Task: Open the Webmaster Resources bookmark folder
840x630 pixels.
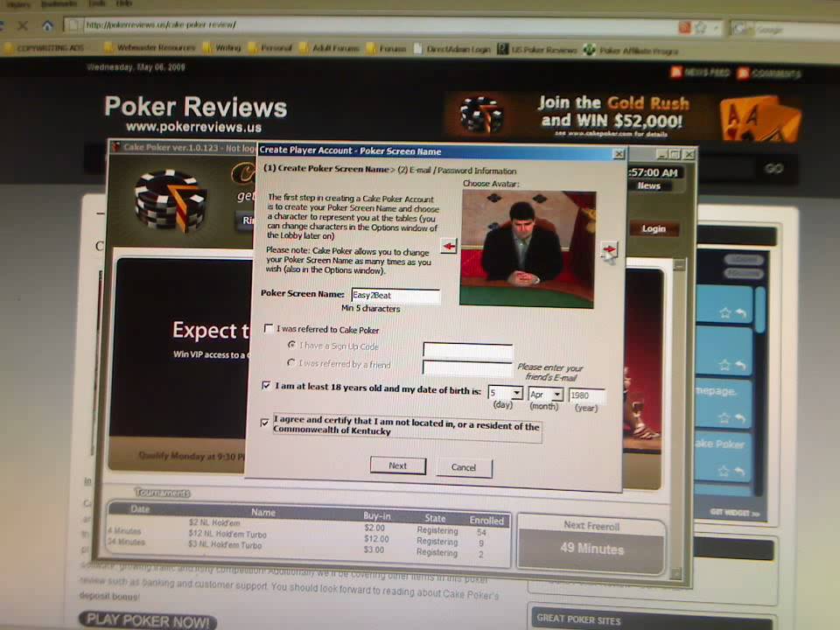Action: tap(150, 47)
